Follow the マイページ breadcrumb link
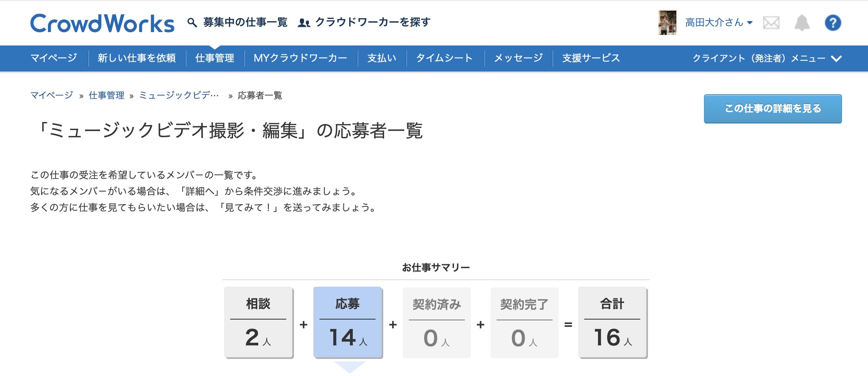868x376 pixels. [x=52, y=95]
